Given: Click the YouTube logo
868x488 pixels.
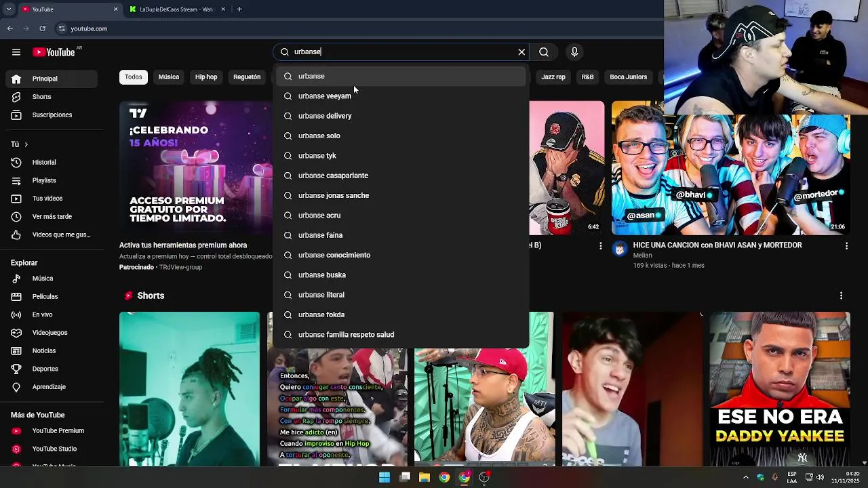Looking at the screenshot, I should [54, 52].
